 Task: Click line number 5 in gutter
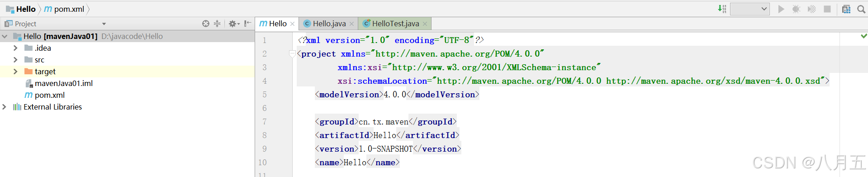coord(265,95)
